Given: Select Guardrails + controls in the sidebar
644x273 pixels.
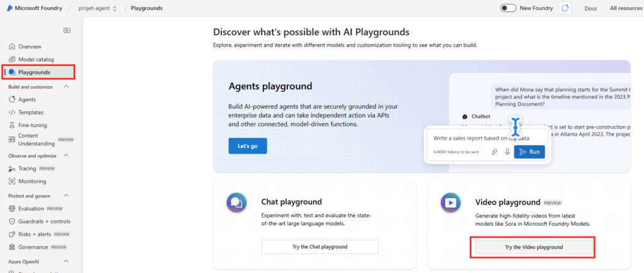Looking at the screenshot, I should tap(44, 221).
